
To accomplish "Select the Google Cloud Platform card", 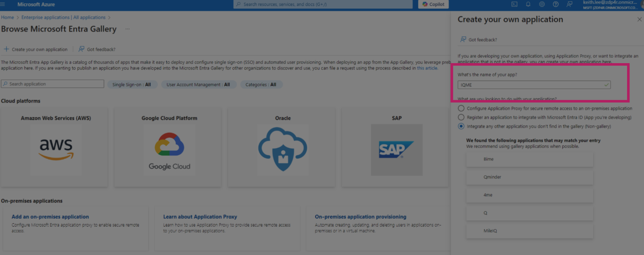I will (168, 147).
